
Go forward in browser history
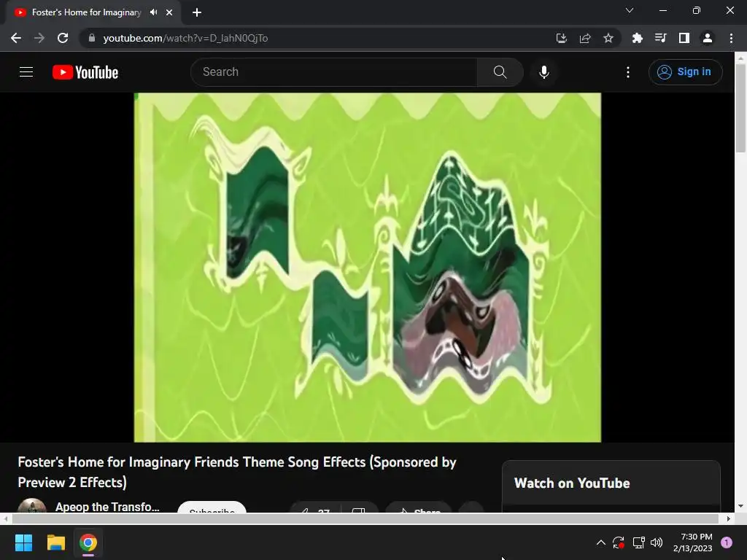pos(39,38)
